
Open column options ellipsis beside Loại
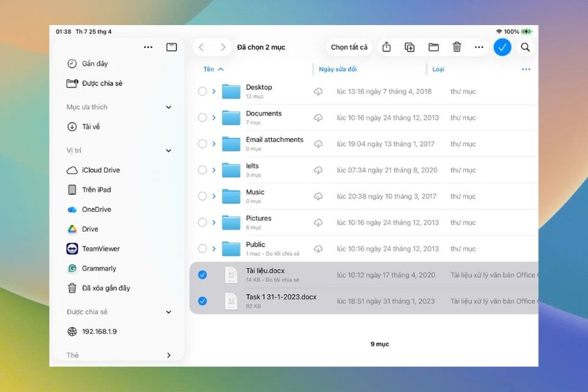526,69
